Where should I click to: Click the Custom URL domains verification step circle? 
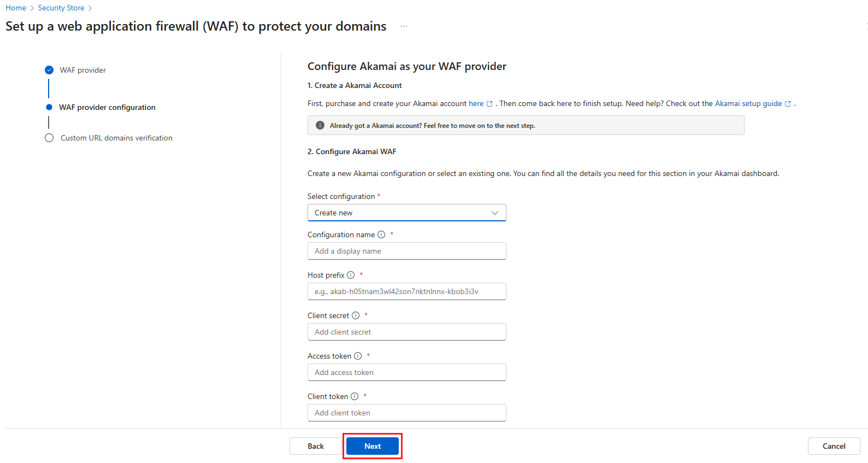49,138
